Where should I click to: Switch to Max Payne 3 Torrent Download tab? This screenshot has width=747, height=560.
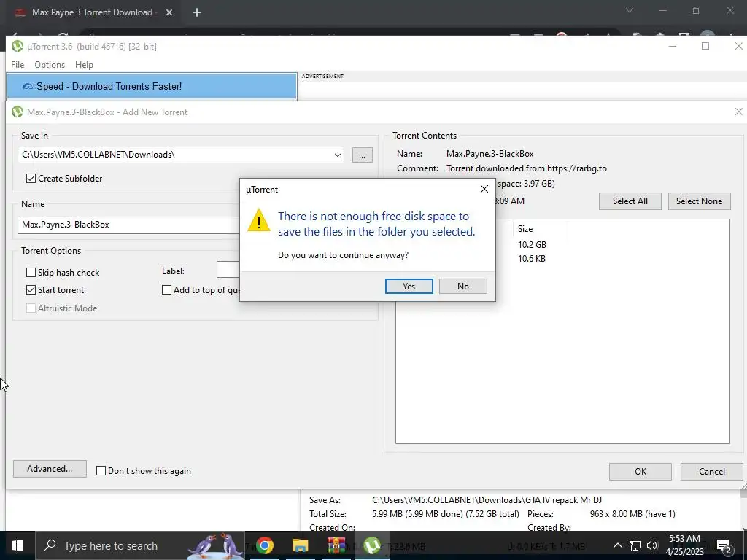(92, 12)
